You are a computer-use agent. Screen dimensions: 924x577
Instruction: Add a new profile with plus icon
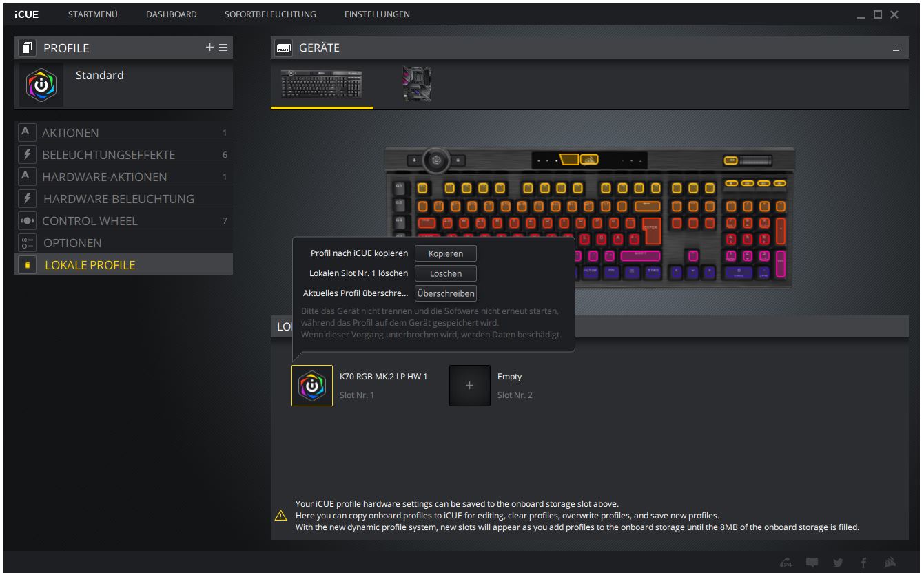[209, 48]
